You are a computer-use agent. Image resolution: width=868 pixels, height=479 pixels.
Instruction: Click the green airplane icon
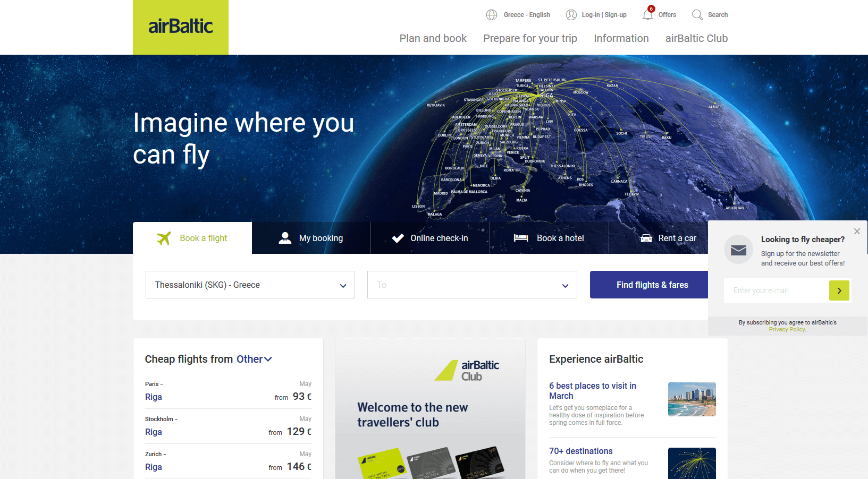(164, 238)
